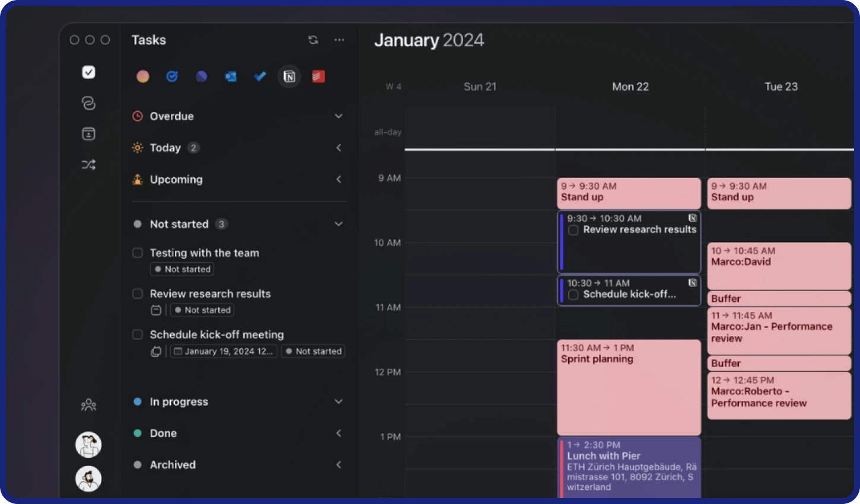Select the Todoist red integration icon
The width and height of the screenshot is (860, 504).
[318, 76]
